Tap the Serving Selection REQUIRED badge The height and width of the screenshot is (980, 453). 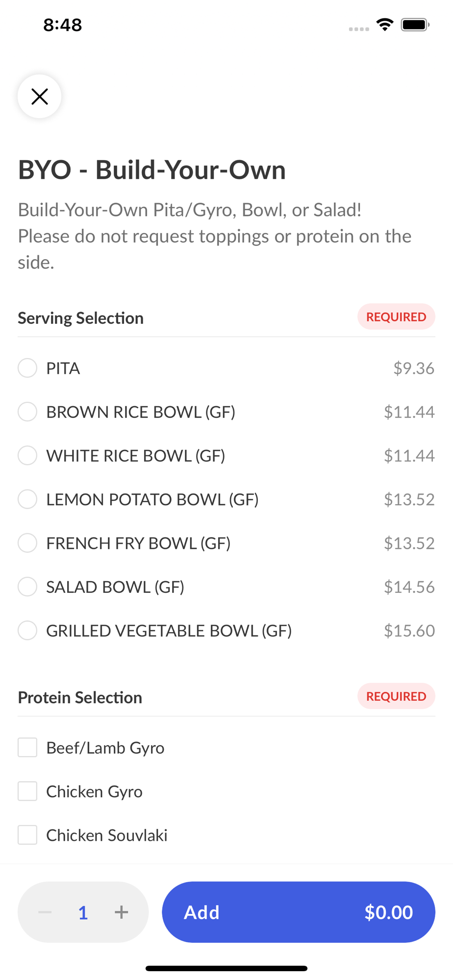pyautogui.click(x=396, y=317)
